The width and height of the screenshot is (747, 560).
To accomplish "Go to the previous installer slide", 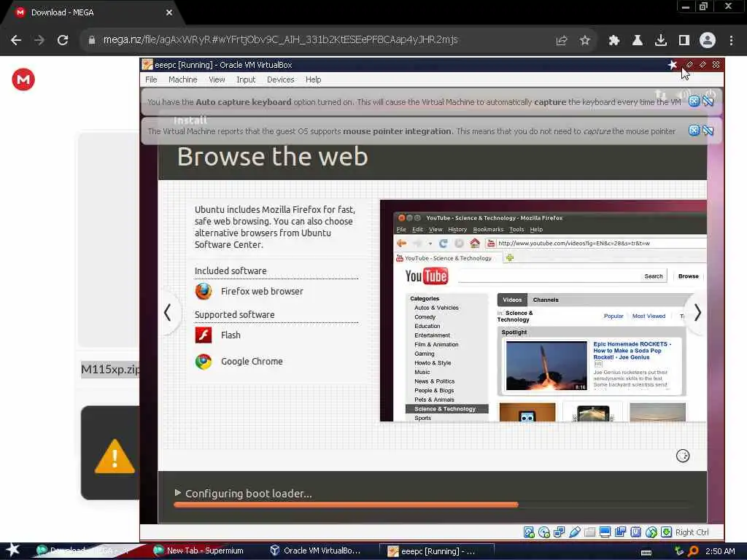I will pyautogui.click(x=167, y=313).
